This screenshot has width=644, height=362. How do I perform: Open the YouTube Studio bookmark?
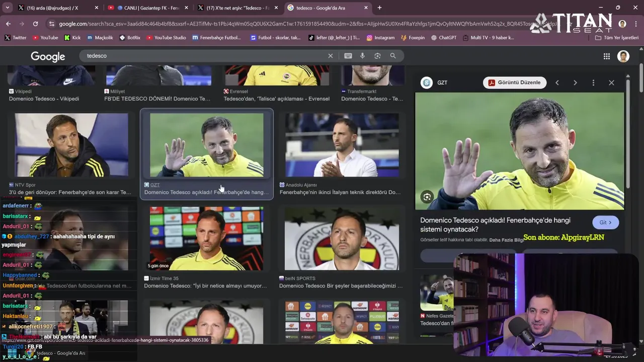pyautogui.click(x=166, y=38)
